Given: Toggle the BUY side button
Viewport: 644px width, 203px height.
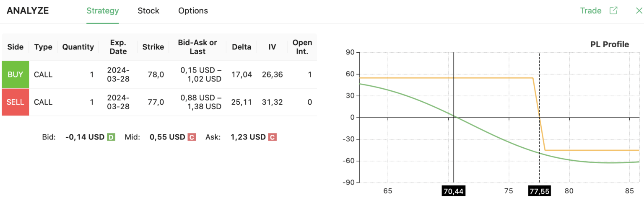Looking at the screenshot, I should coord(16,75).
